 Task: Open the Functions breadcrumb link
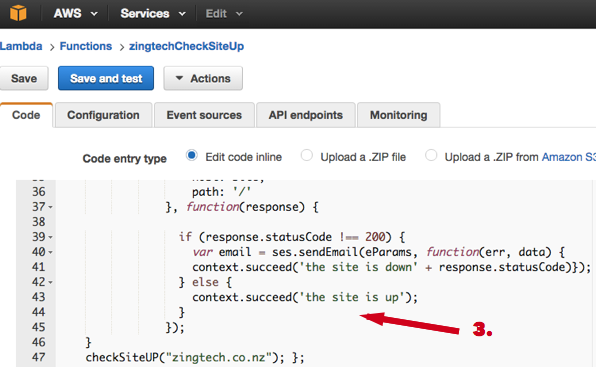point(86,46)
